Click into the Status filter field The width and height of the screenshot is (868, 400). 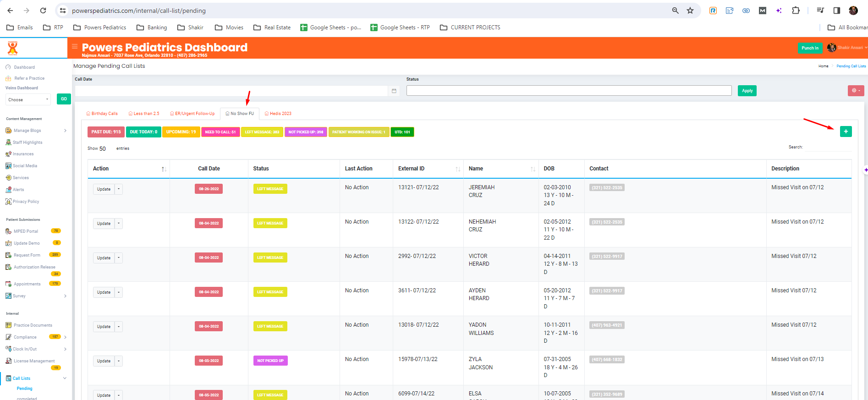(x=568, y=91)
